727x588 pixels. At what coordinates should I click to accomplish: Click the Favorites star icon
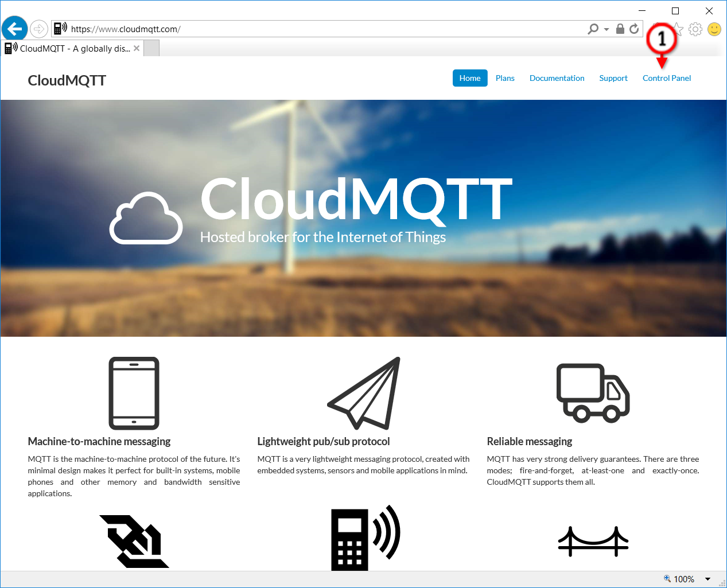point(678,29)
